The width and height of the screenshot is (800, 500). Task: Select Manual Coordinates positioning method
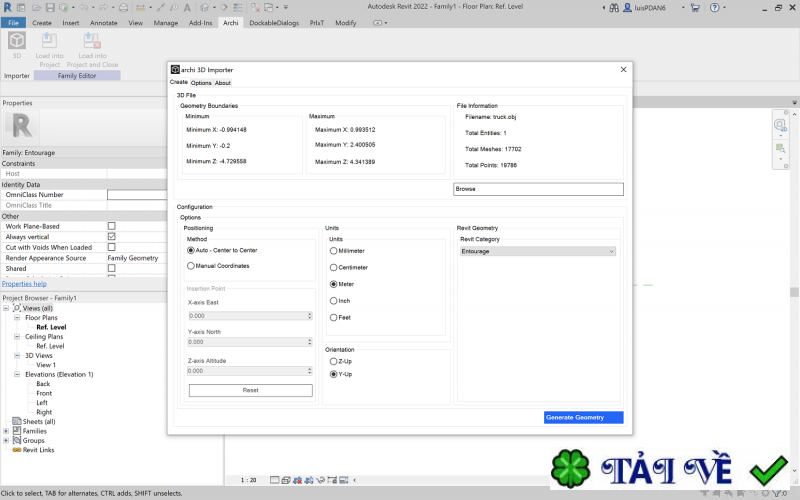pyautogui.click(x=191, y=266)
